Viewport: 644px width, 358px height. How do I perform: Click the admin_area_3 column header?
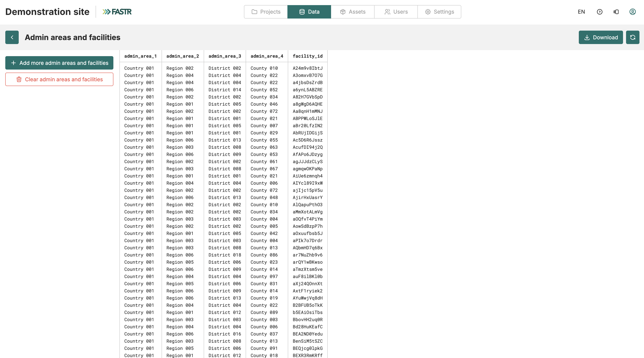point(225,56)
